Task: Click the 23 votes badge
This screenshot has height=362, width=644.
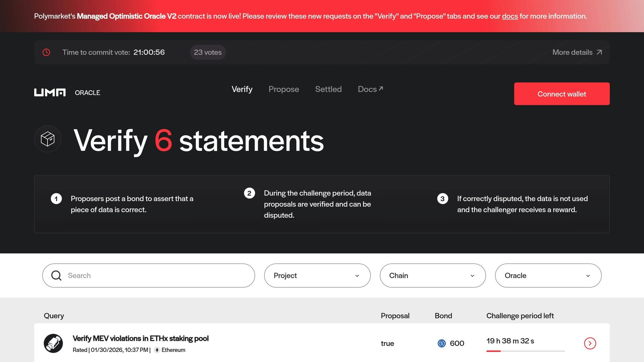Action: [x=208, y=52]
